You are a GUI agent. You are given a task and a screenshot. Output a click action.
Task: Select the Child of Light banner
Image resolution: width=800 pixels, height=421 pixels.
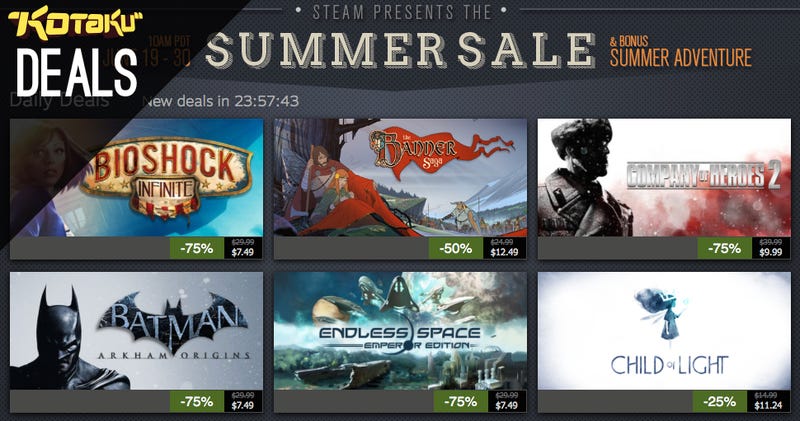tap(664, 331)
